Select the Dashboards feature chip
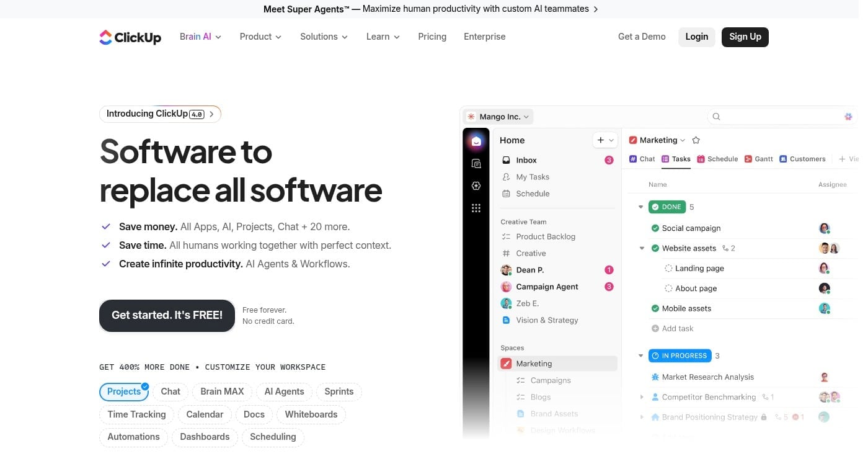 205,437
